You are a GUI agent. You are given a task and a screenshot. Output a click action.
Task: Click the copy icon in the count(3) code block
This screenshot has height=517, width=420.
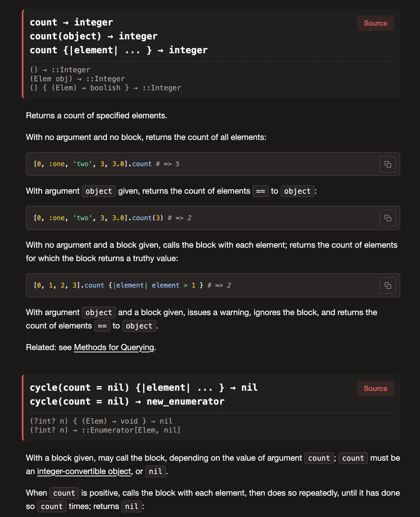388,218
